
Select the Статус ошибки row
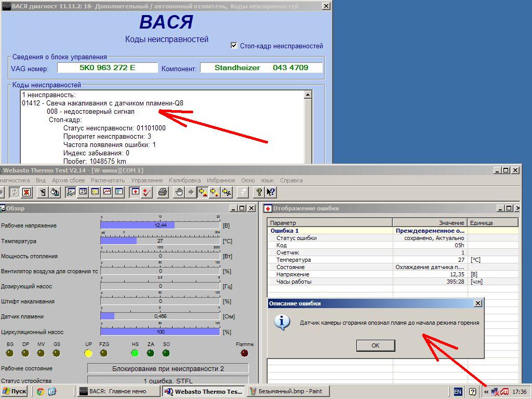[x=393, y=238]
